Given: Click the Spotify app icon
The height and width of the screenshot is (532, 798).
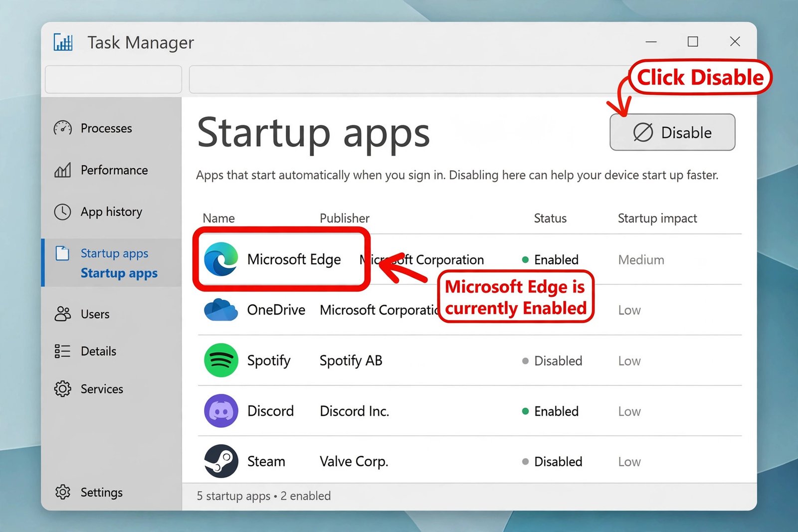Looking at the screenshot, I should pos(221,360).
